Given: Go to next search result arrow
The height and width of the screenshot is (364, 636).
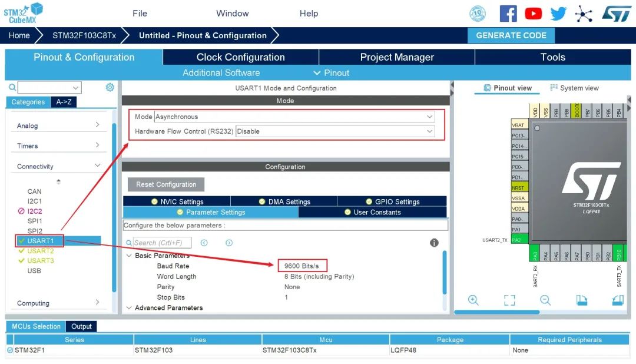Looking at the screenshot, I should [229, 243].
